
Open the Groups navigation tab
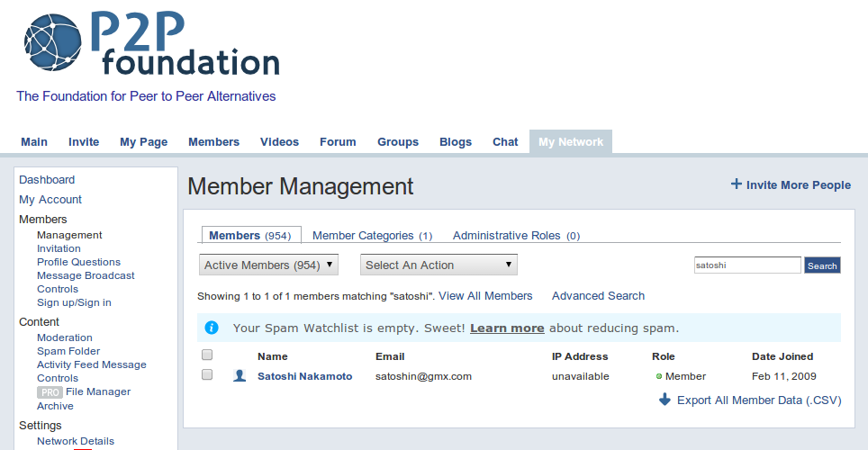[x=398, y=142]
